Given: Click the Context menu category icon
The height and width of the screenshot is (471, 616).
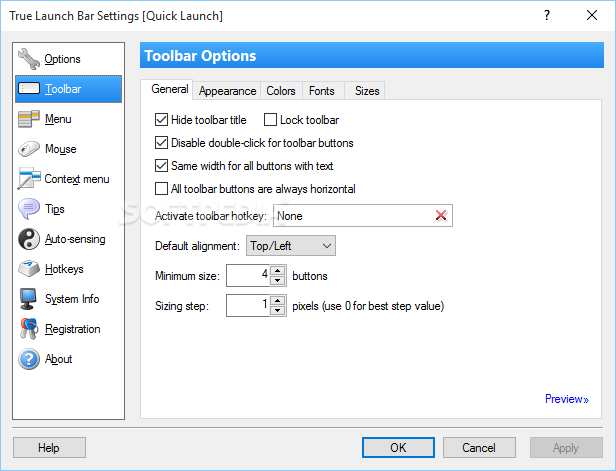Looking at the screenshot, I should tap(29, 179).
